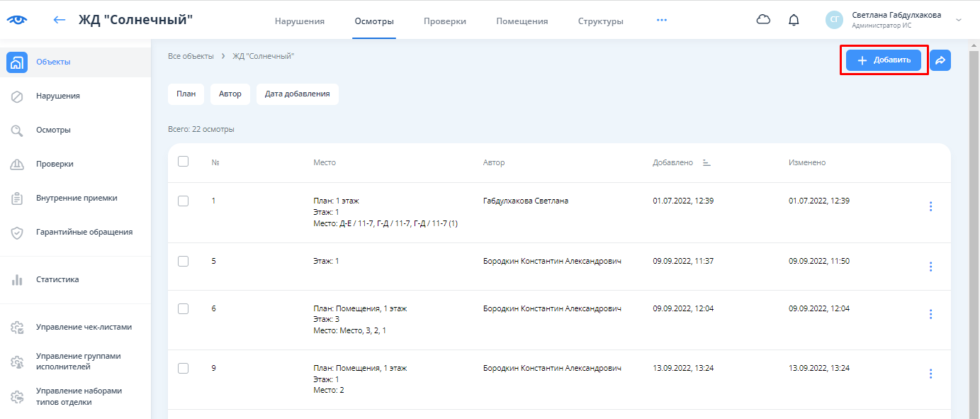Open Статистика bar chart icon in sidebar
This screenshot has height=419, width=980.
(x=18, y=280)
